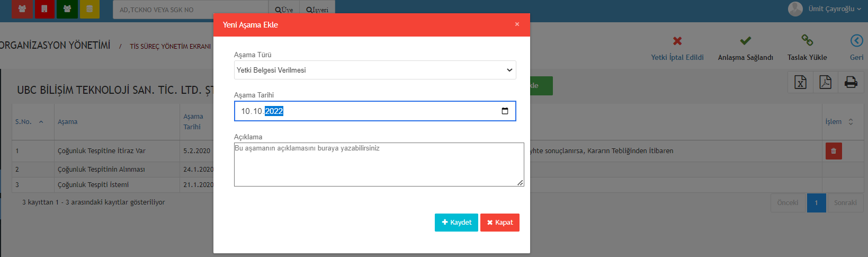
Task: Open the Aşama Türü dropdown
Action: pos(374,70)
